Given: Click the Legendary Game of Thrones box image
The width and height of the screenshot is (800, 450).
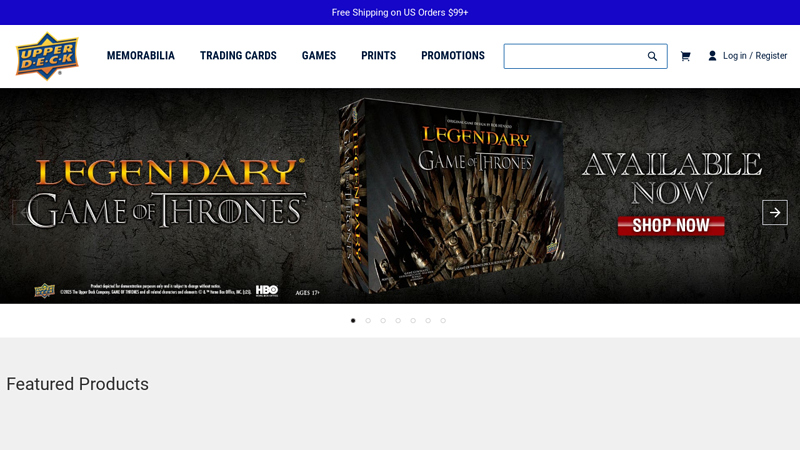Looking at the screenshot, I should tap(450, 195).
